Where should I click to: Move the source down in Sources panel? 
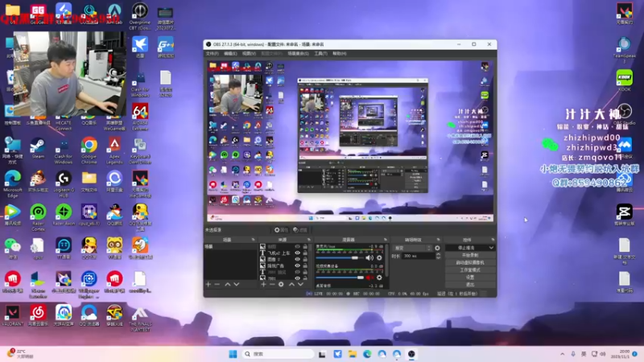click(x=300, y=284)
